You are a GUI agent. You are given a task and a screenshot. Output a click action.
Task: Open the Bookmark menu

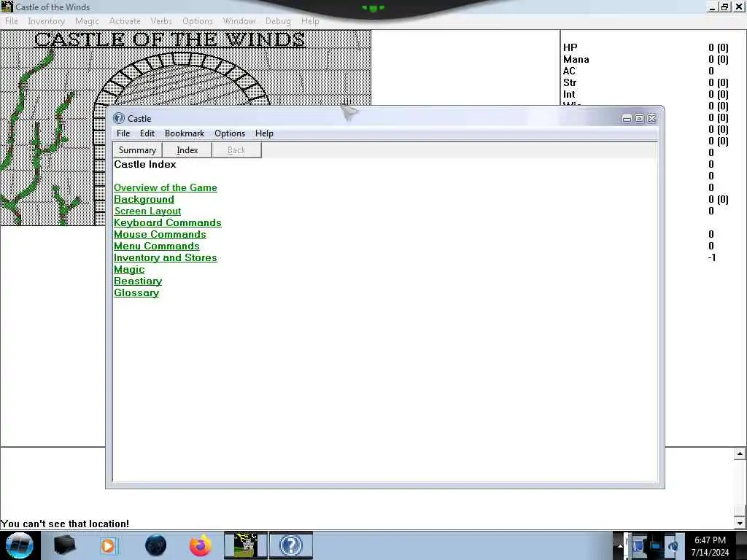(x=185, y=133)
